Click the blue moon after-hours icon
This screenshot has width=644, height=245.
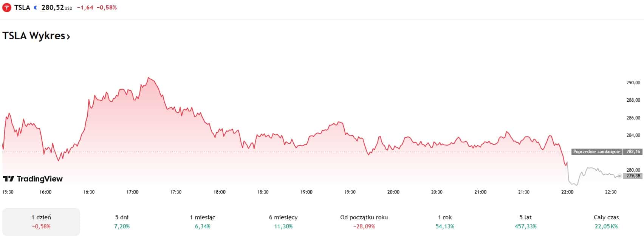coord(36,8)
